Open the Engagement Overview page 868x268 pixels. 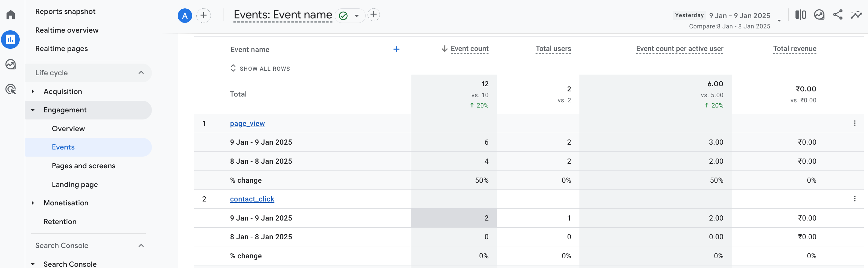tap(68, 129)
